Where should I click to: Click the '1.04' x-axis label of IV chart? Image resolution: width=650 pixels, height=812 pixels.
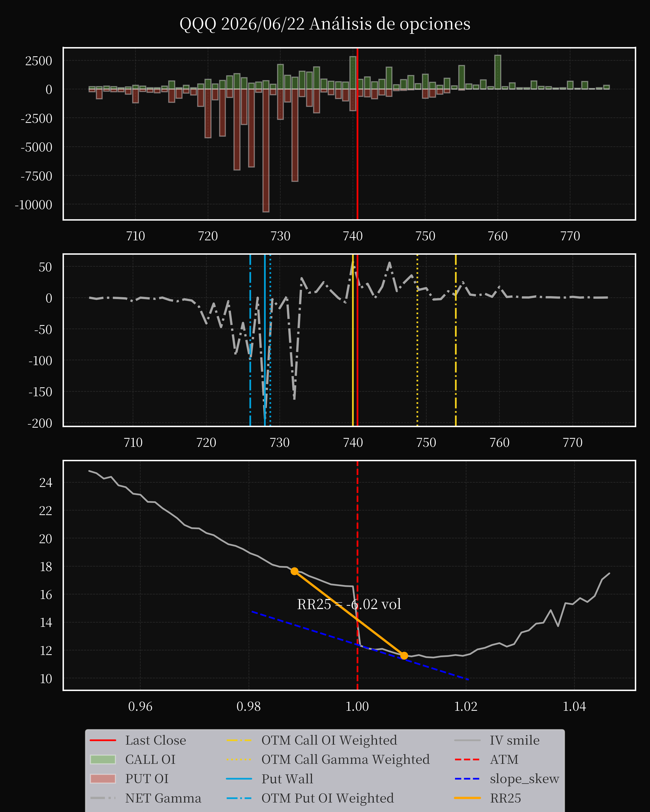pyautogui.click(x=574, y=706)
